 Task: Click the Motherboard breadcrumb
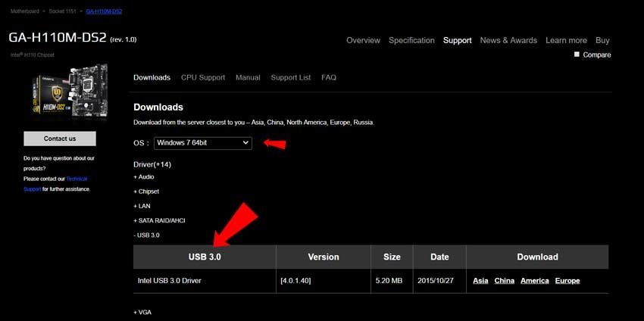click(25, 11)
